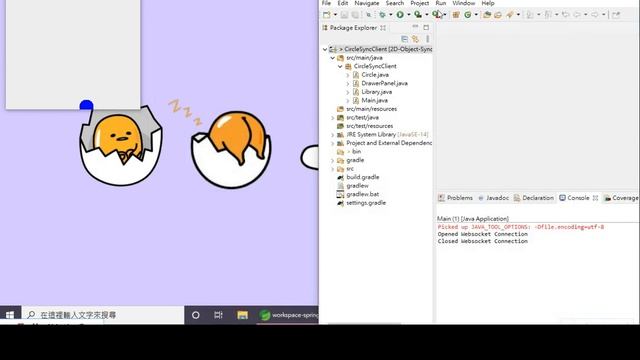The height and width of the screenshot is (360, 640).
Task: Open the Search menu
Action: (x=395, y=3)
